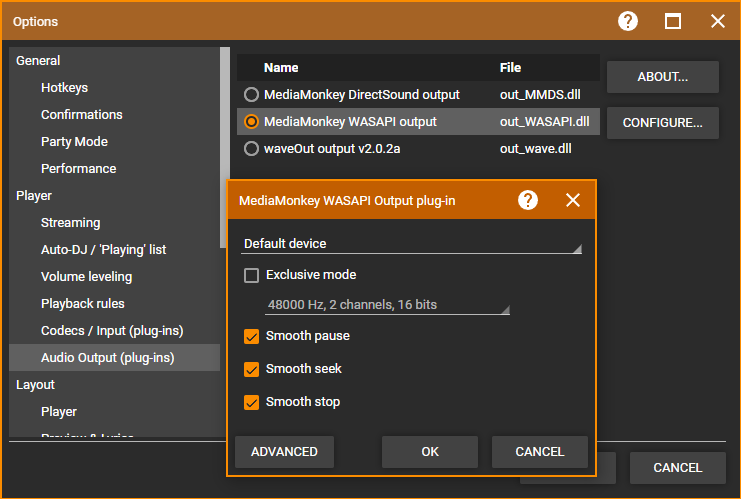Open the Streaming options page
Viewport: 741px width, 499px height.
tap(70, 223)
